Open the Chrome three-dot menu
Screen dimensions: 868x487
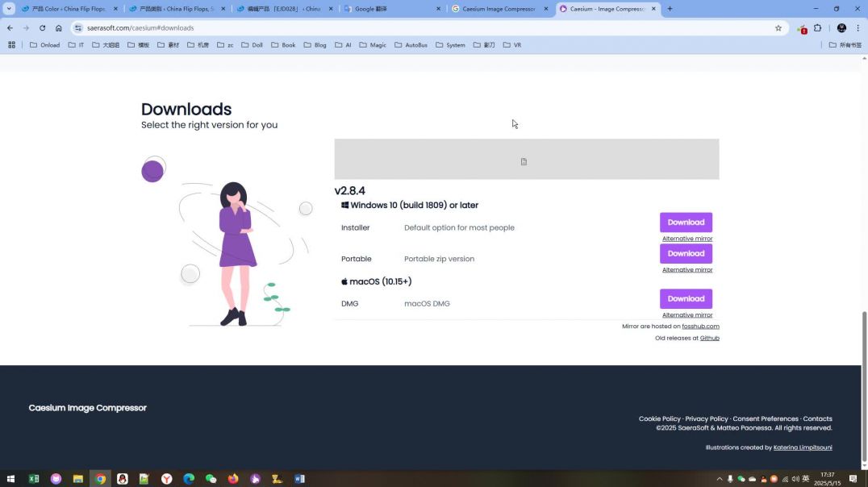tap(858, 27)
